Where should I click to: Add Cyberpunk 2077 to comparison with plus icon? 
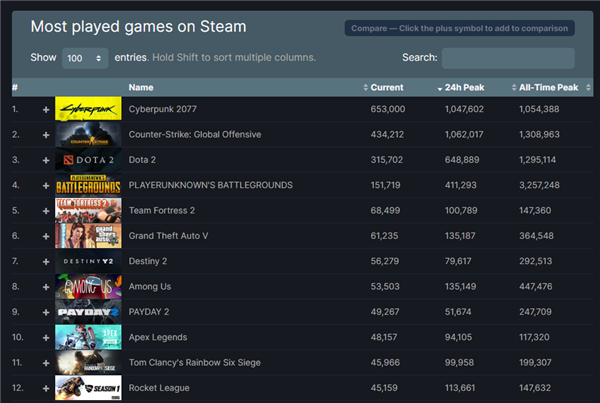click(x=46, y=110)
